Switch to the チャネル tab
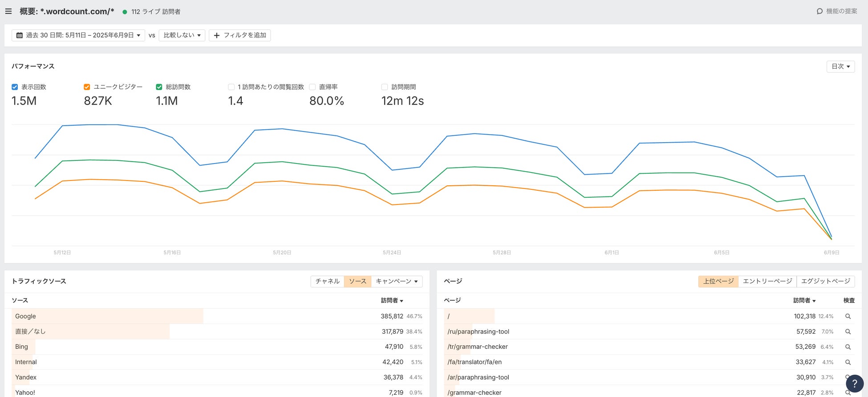The width and height of the screenshot is (868, 397). tap(327, 281)
